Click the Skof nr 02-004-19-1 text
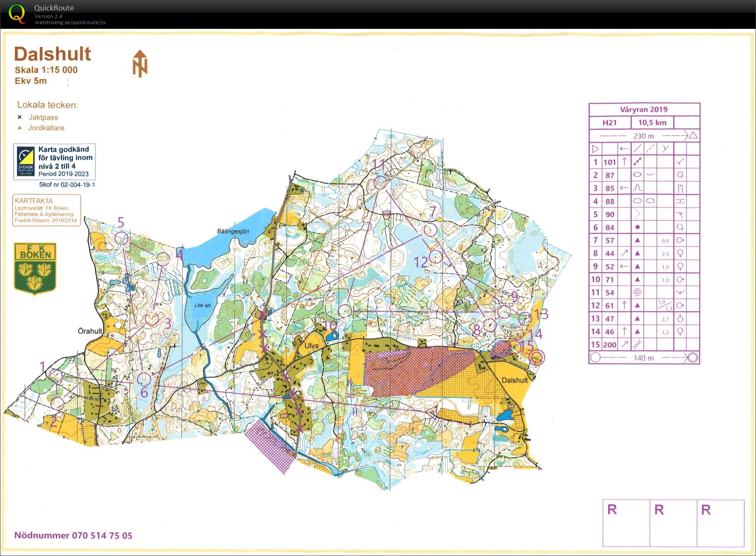Screen dimensions: 756x556 click(x=67, y=185)
